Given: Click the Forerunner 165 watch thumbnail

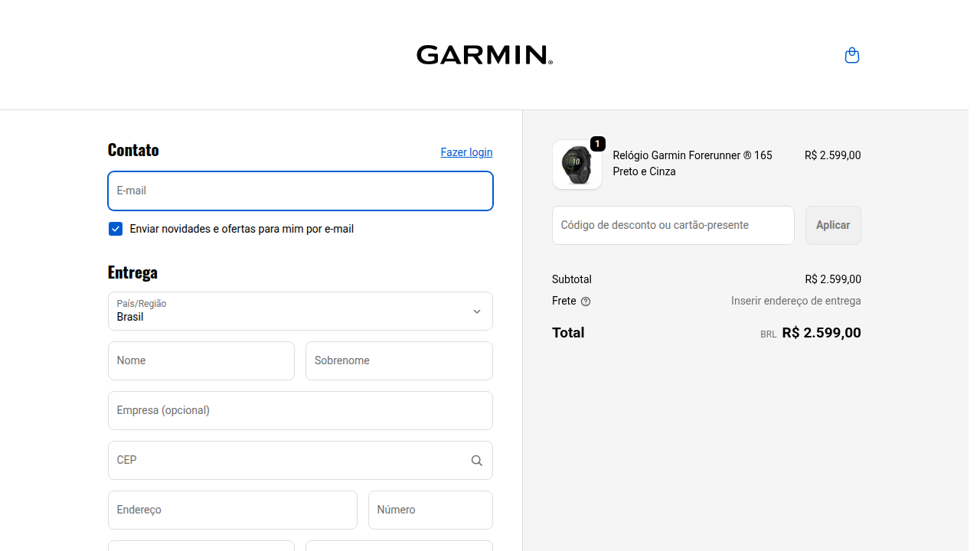Looking at the screenshot, I should point(577,165).
